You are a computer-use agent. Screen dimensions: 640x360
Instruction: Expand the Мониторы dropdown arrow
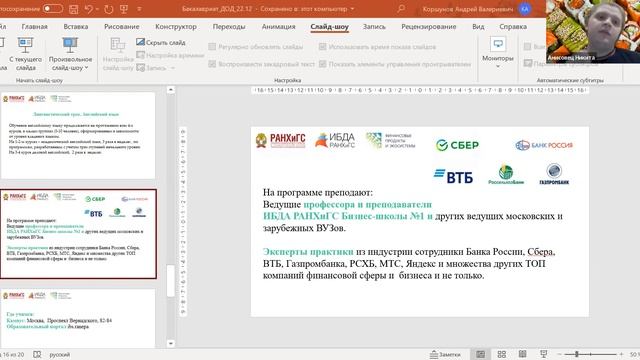point(498,66)
